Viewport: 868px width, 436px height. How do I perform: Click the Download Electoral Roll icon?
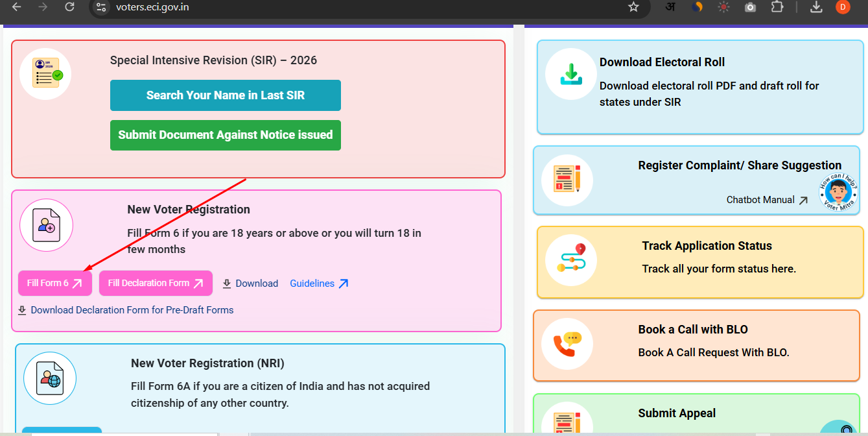[x=570, y=73]
